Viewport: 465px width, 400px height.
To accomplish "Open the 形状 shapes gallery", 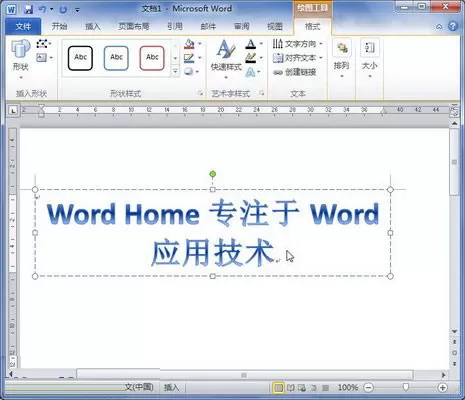I will 20,59.
